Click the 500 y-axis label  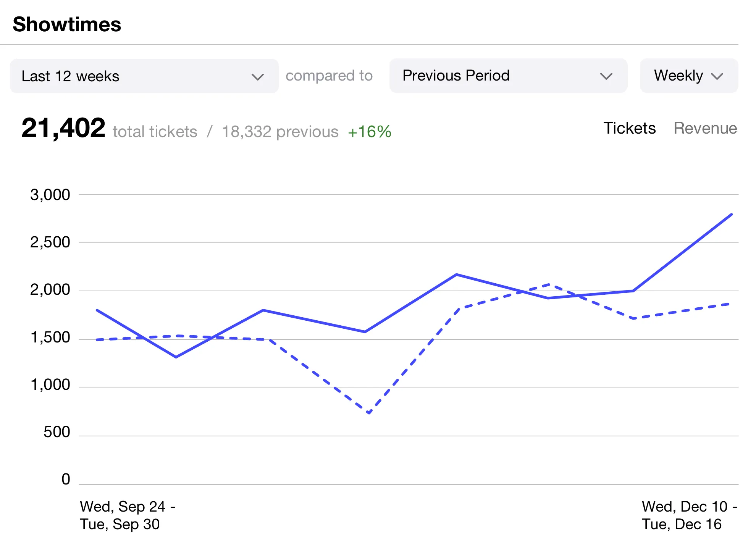coord(57,432)
